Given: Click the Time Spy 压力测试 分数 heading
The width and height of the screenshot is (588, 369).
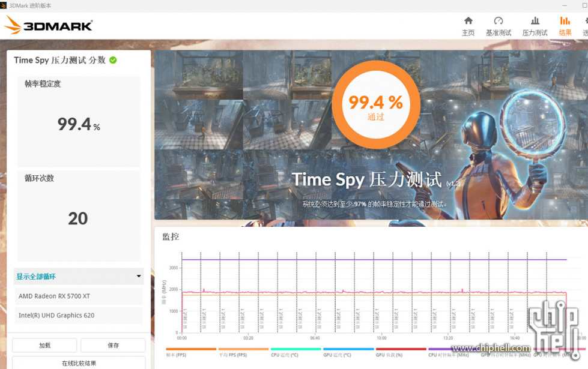Looking at the screenshot, I should click(x=59, y=60).
